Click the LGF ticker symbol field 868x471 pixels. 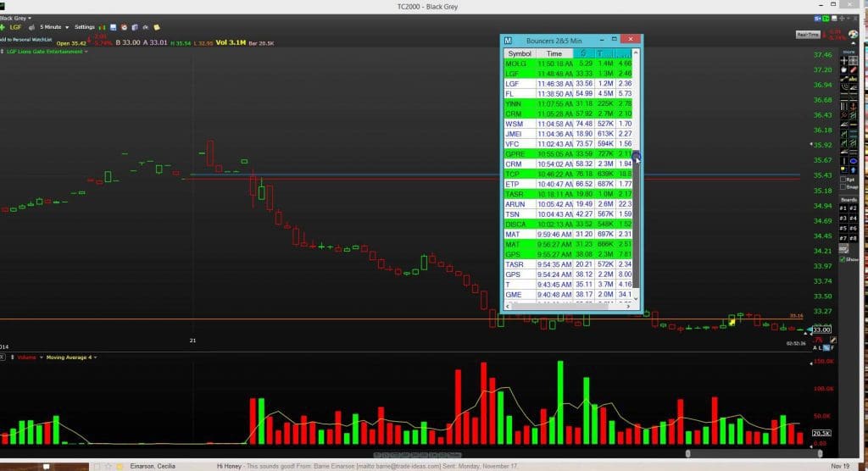pyautogui.click(x=15, y=27)
